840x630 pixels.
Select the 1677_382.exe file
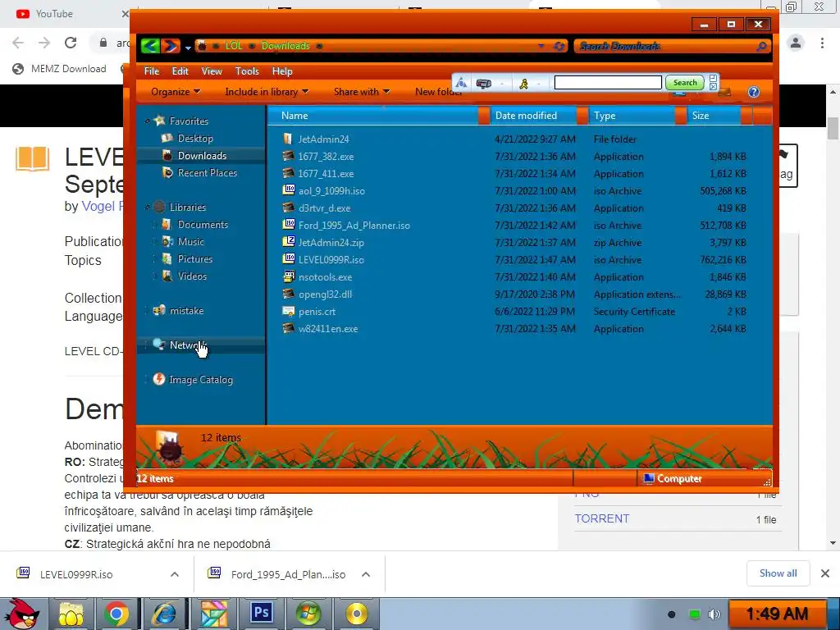coord(326,157)
